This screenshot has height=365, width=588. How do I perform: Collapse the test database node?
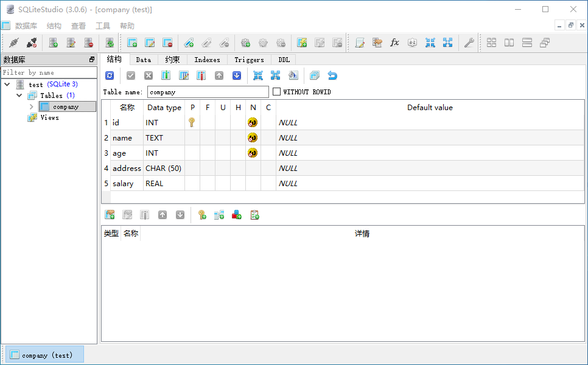7,85
